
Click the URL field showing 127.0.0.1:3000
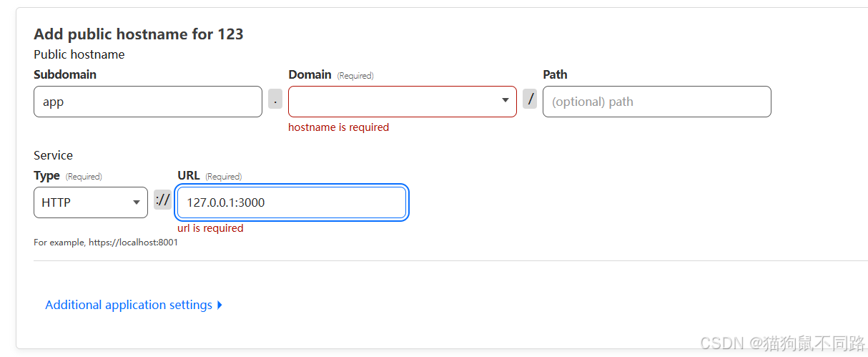click(x=292, y=202)
